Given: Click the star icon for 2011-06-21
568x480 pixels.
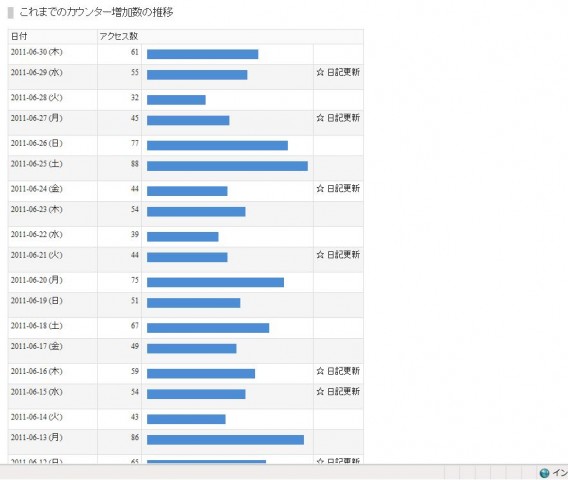Looking at the screenshot, I should [320, 255].
